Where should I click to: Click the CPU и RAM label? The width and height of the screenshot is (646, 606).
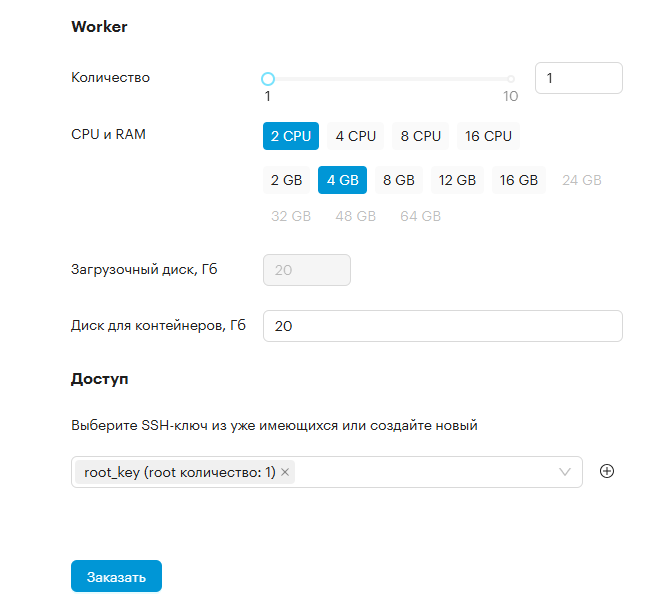coord(108,134)
